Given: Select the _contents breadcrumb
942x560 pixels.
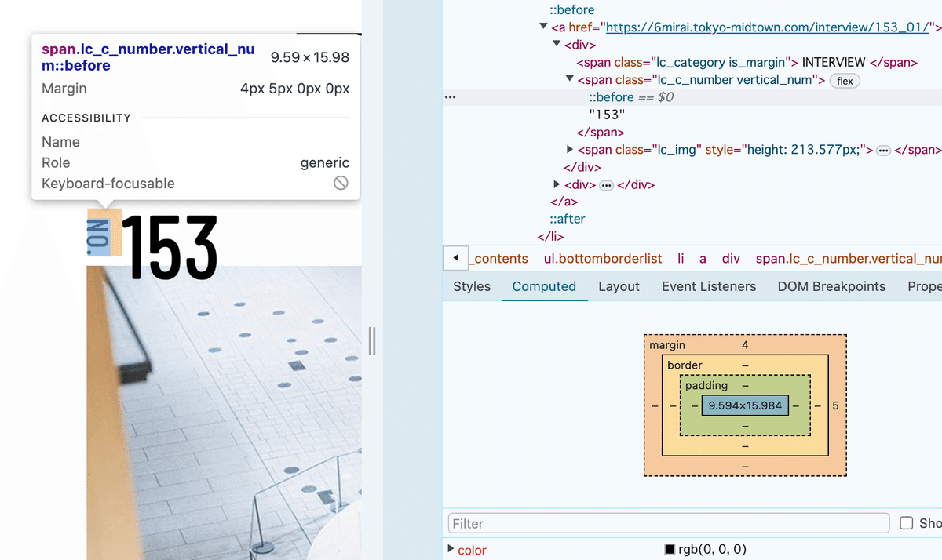Looking at the screenshot, I should pyautogui.click(x=500, y=258).
